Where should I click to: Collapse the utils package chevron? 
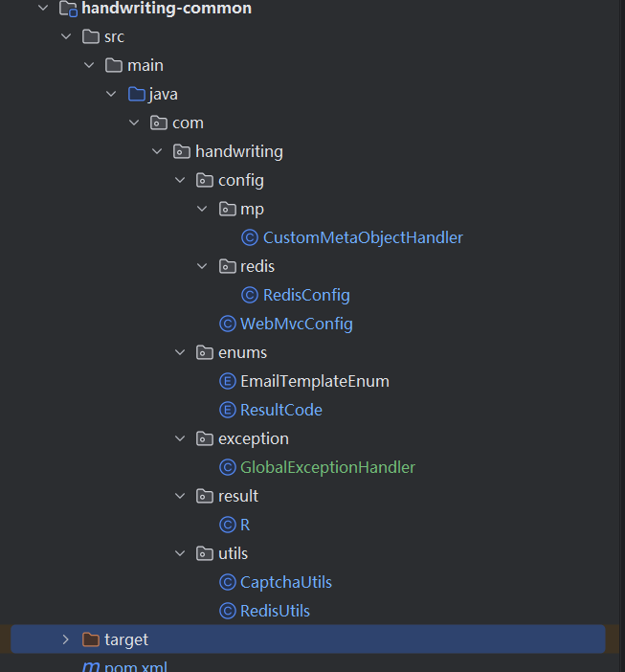click(x=180, y=553)
